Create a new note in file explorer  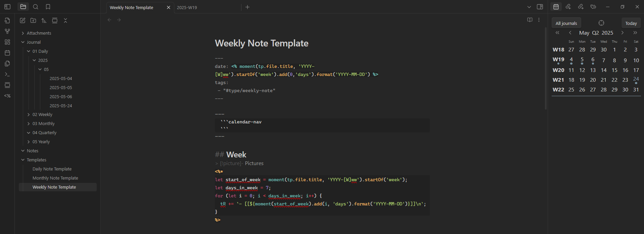pos(22,21)
